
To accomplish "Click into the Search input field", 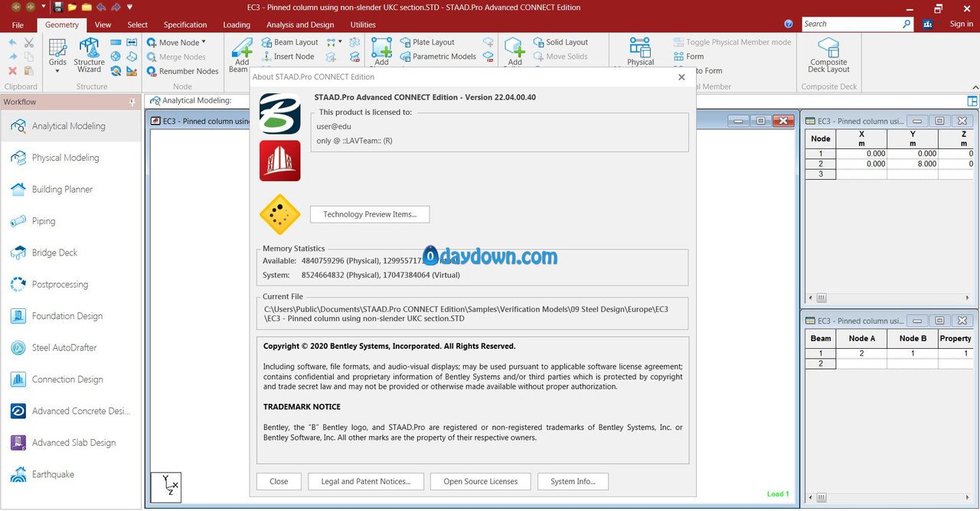I will pos(851,24).
